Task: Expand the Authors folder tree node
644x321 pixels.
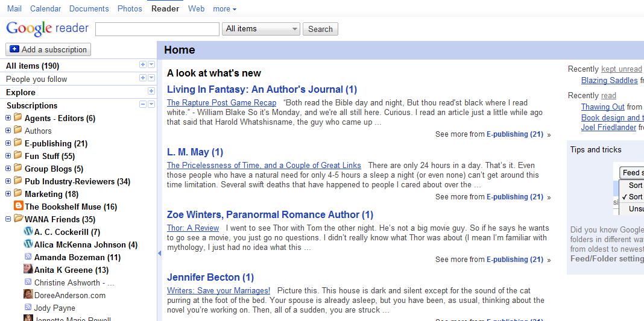Action: [8, 131]
